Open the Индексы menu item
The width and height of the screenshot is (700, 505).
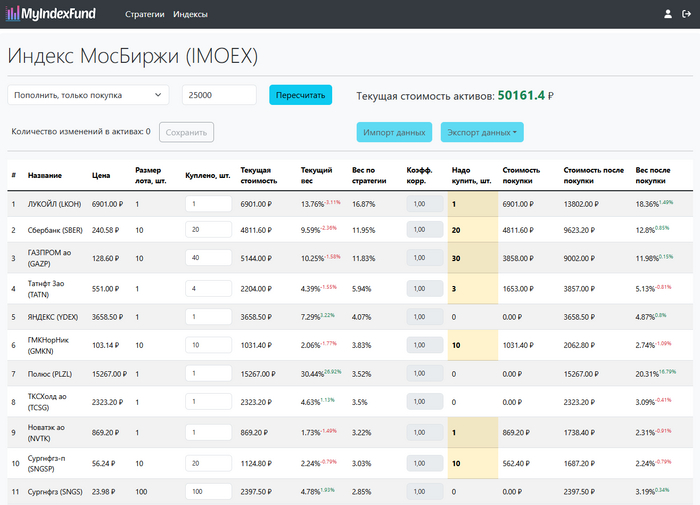190,15
